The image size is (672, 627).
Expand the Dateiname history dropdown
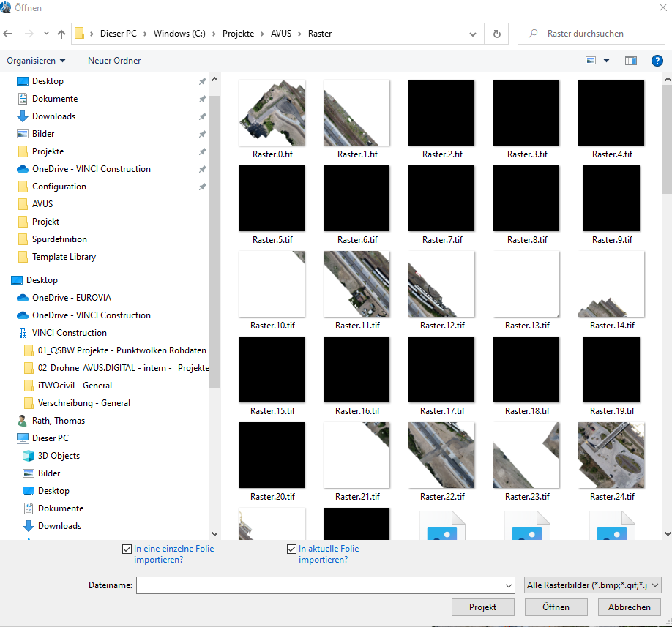(509, 585)
